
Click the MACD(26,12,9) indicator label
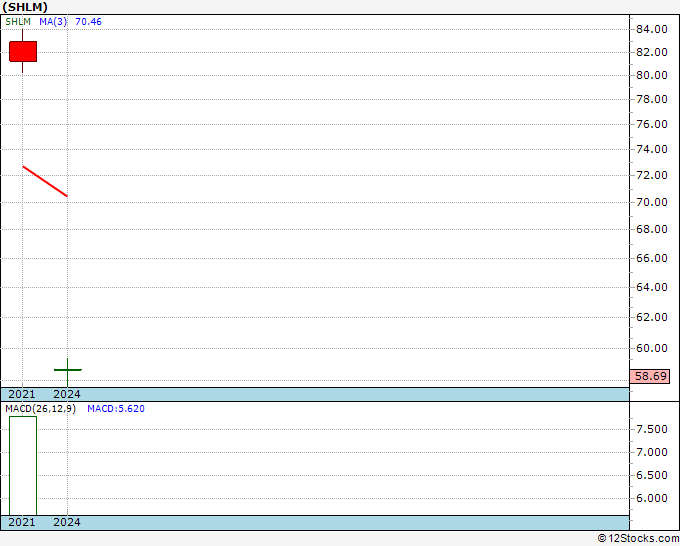(40, 409)
